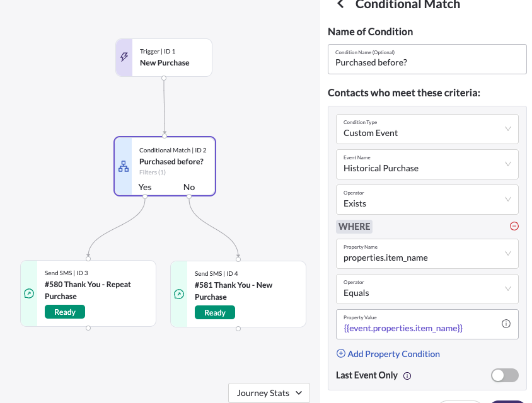Toggle the Last Event Only switch
The height and width of the screenshot is (403, 532).
pyautogui.click(x=504, y=375)
